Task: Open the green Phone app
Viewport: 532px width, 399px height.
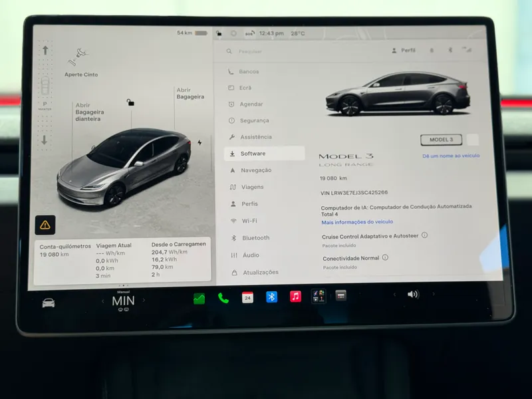Action: [223, 298]
